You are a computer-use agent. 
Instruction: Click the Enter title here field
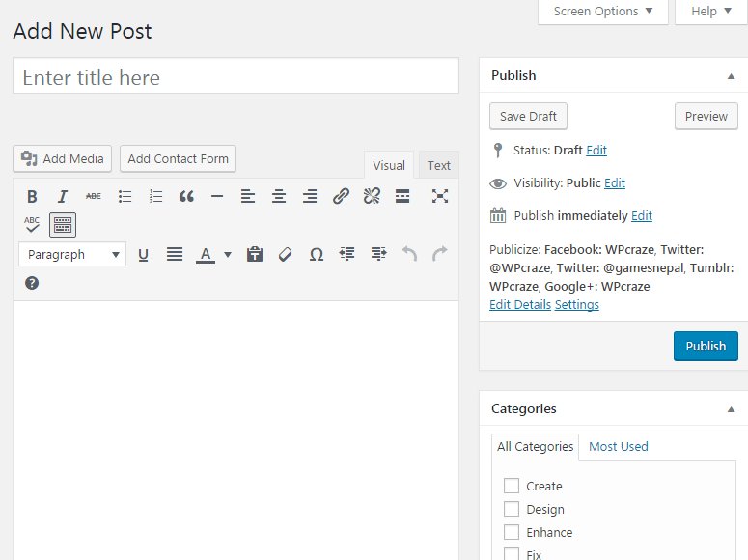[x=236, y=76]
